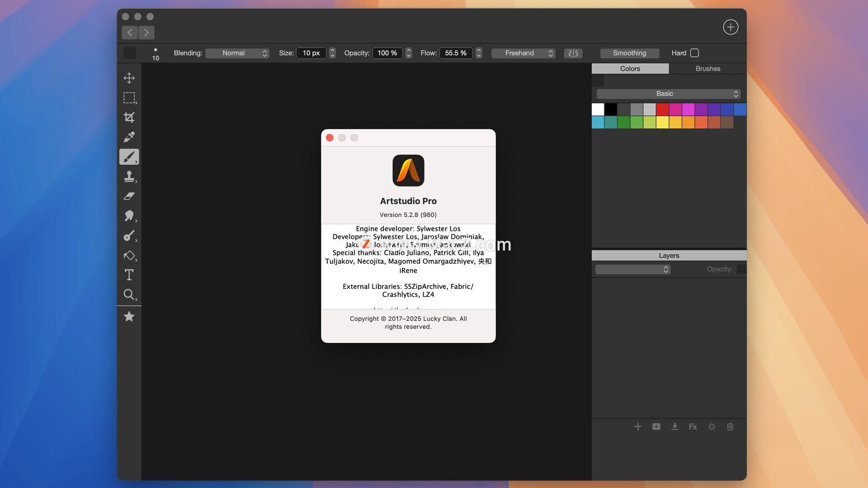This screenshot has width=868, height=488.
Task: Click the Layers panel header
Action: coord(669,256)
